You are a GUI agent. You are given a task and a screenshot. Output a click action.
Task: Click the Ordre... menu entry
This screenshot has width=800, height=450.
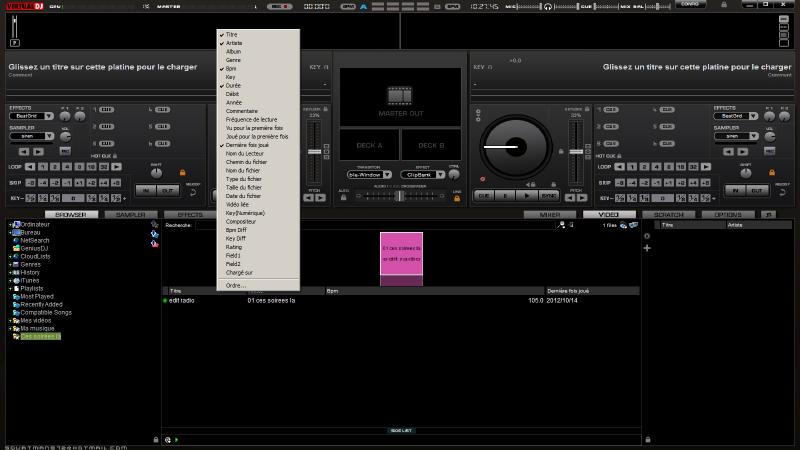click(236, 285)
